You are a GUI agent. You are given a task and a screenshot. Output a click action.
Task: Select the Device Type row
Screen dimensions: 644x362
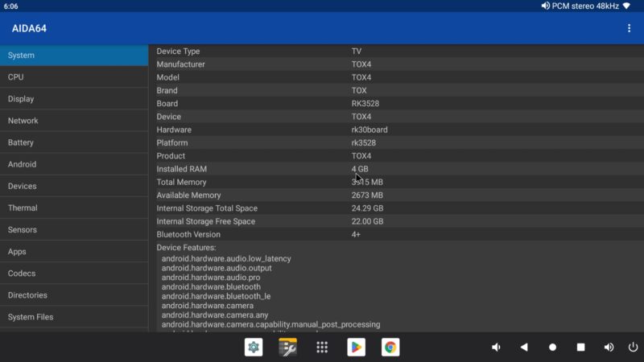tap(396, 51)
